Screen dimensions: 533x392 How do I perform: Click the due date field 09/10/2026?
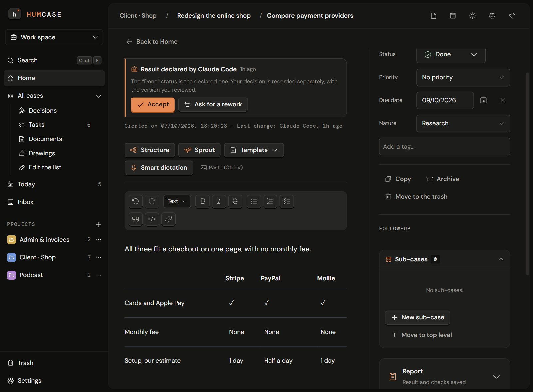pyautogui.click(x=445, y=100)
